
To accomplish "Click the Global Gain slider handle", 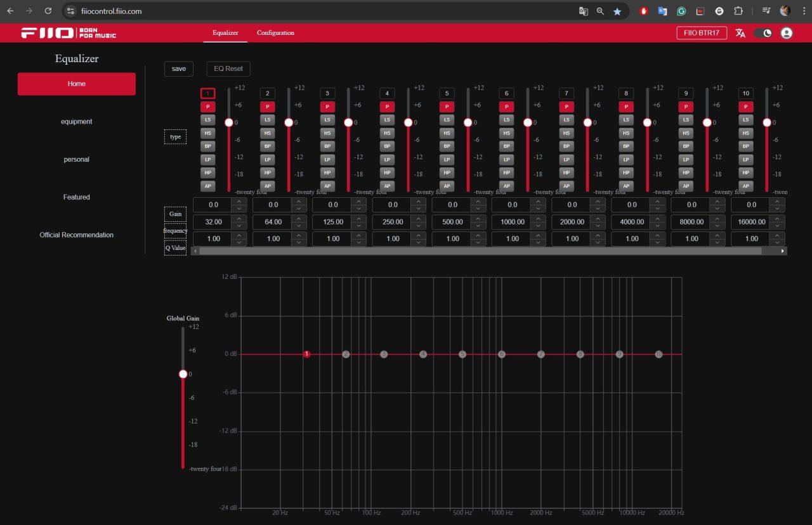I will [x=183, y=374].
